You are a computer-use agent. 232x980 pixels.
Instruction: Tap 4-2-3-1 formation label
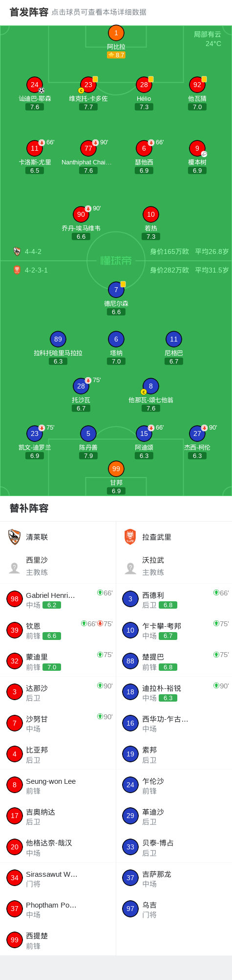click(x=36, y=270)
